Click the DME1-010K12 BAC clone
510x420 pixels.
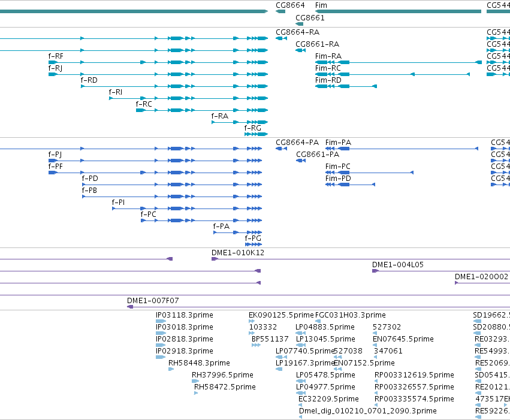[x=361, y=259]
